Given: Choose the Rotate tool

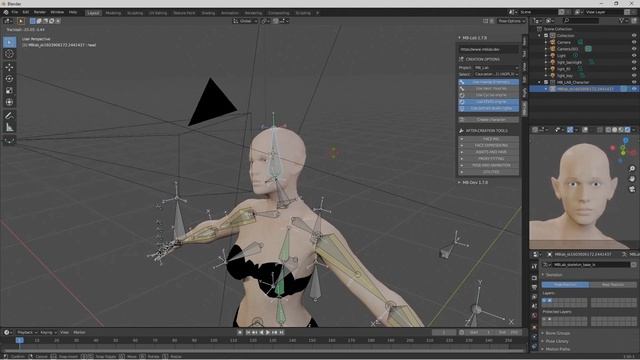Looking at the screenshot, I should click(9, 79).
